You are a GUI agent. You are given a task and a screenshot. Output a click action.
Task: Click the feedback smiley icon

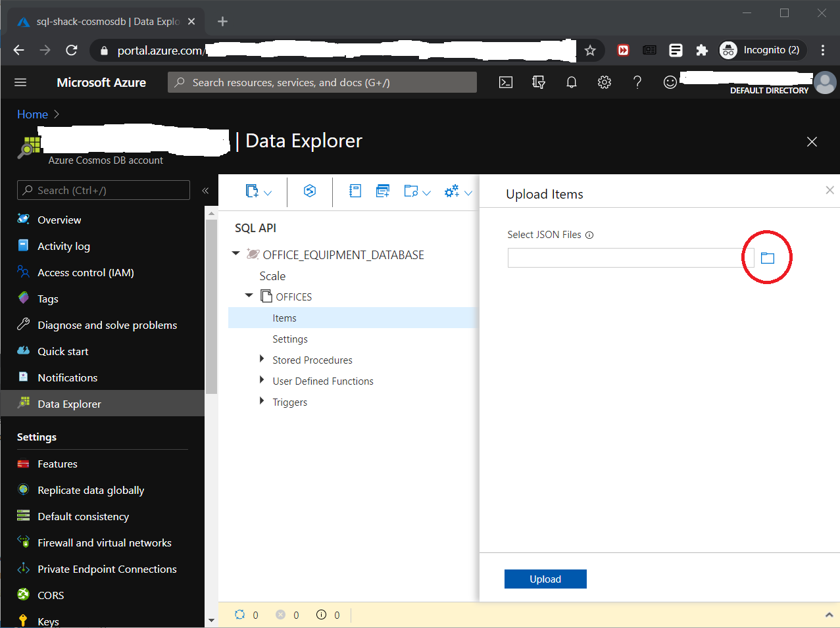click(670, 82)
